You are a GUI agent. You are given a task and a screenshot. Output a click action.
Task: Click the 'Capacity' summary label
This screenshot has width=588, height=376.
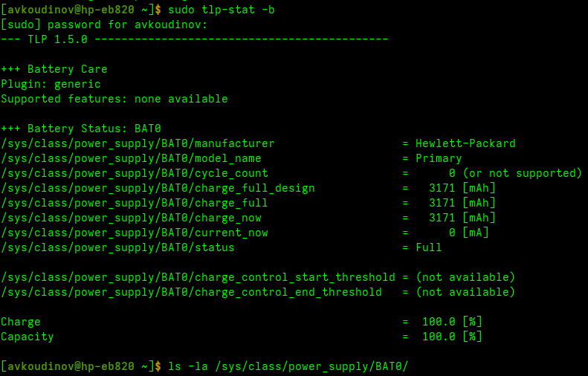pyautogui.click(x=28, y=337)
